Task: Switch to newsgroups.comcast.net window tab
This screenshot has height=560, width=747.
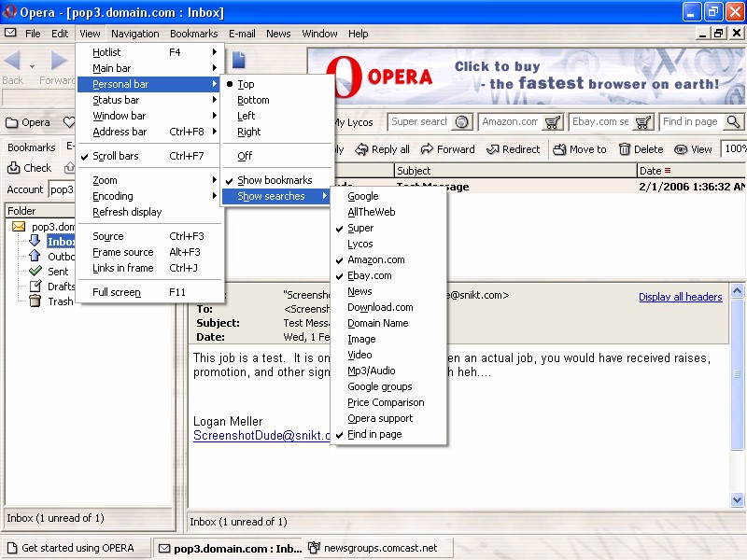Action: (x=378, y=548)
